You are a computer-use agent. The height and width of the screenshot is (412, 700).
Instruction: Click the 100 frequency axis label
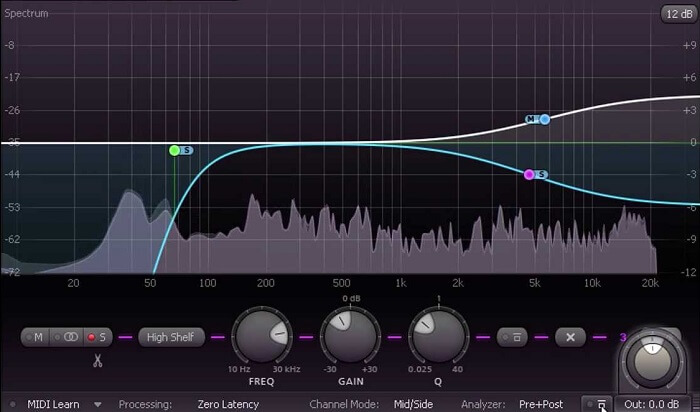[208, 283]
